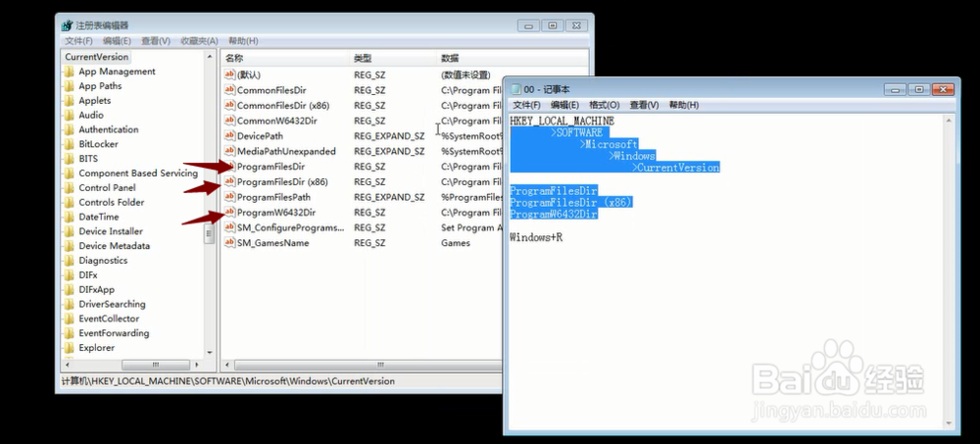Click the BITS folder icon
The image size is (980, 444).
(x=69, y=159)
